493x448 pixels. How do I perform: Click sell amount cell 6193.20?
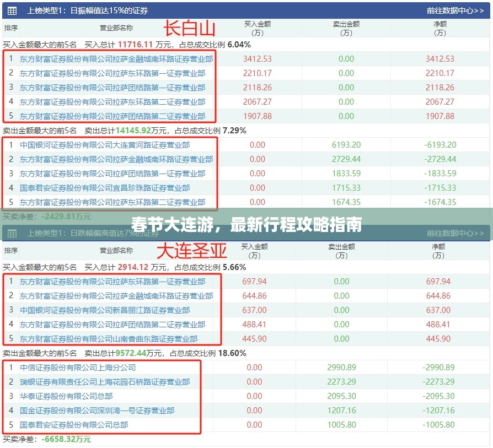click(346, 145)
